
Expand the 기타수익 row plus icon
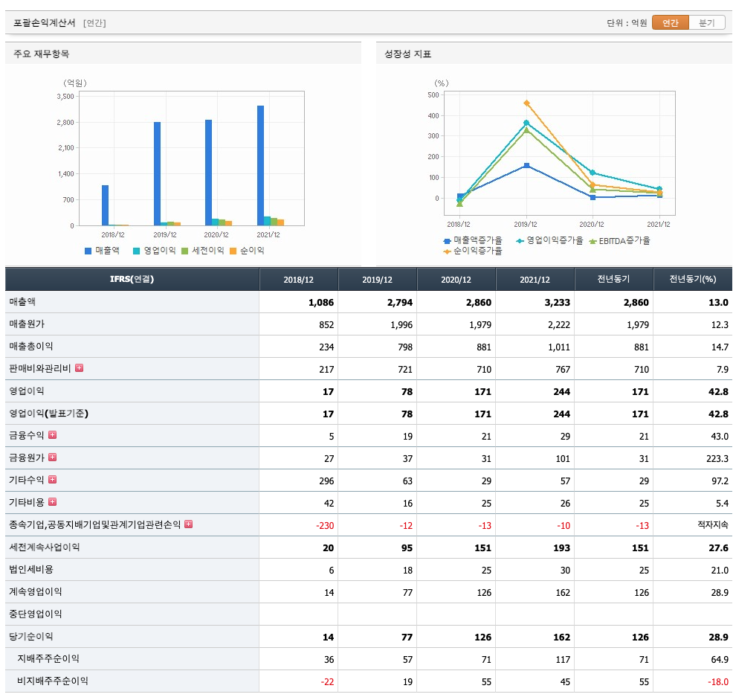coord(53,480)
